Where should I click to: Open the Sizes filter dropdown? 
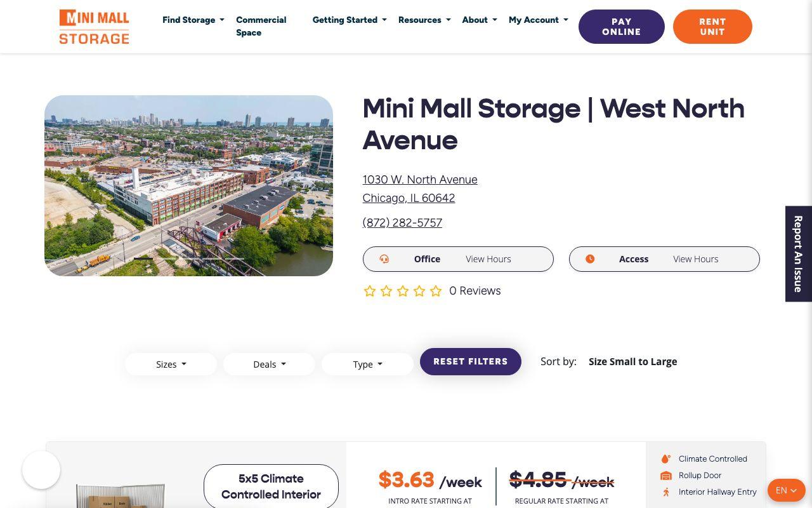(171, 364)
